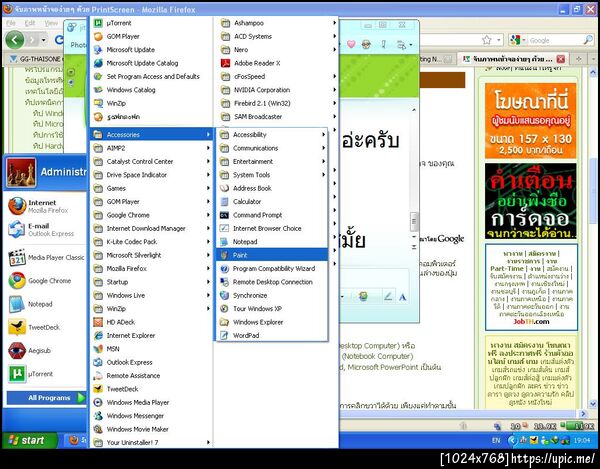Launch GOM Player shortcut at top
600x469 pixels.
pos(151,36)
